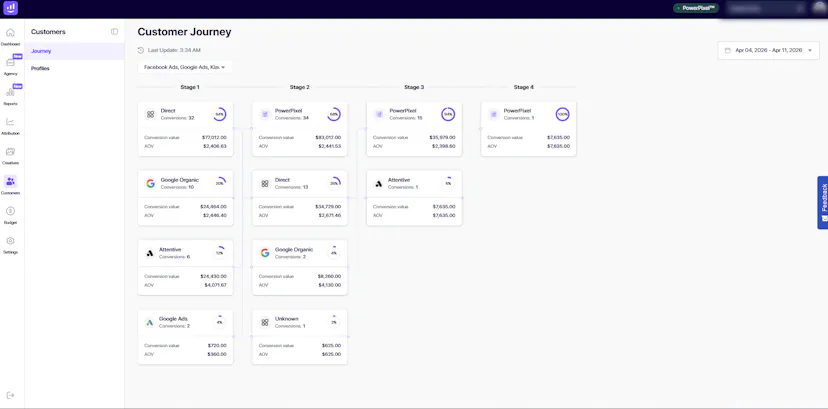The width and height of the screenshot is (828, 409).
Task: Click the Stage 2 column header
Action: pyautogui.click(x=299, y=87)
